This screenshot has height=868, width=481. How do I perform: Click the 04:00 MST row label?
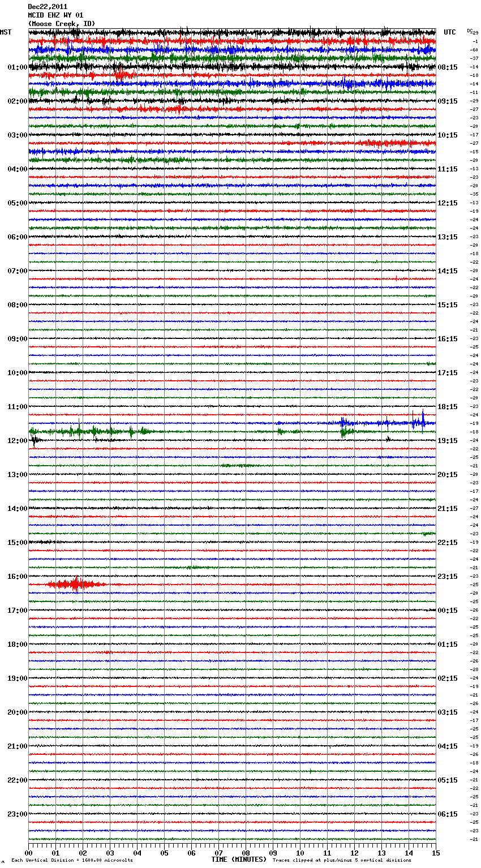[x=18, y=169]
